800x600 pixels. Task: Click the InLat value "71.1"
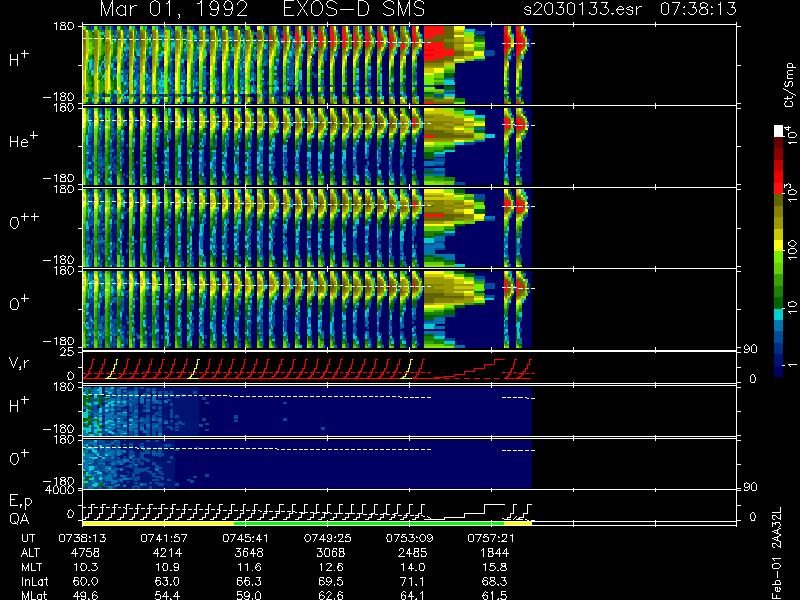pos(412,582)
